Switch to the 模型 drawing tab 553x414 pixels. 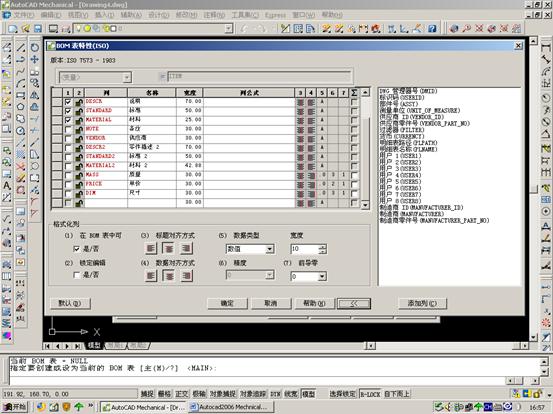[x=94, y=346]
